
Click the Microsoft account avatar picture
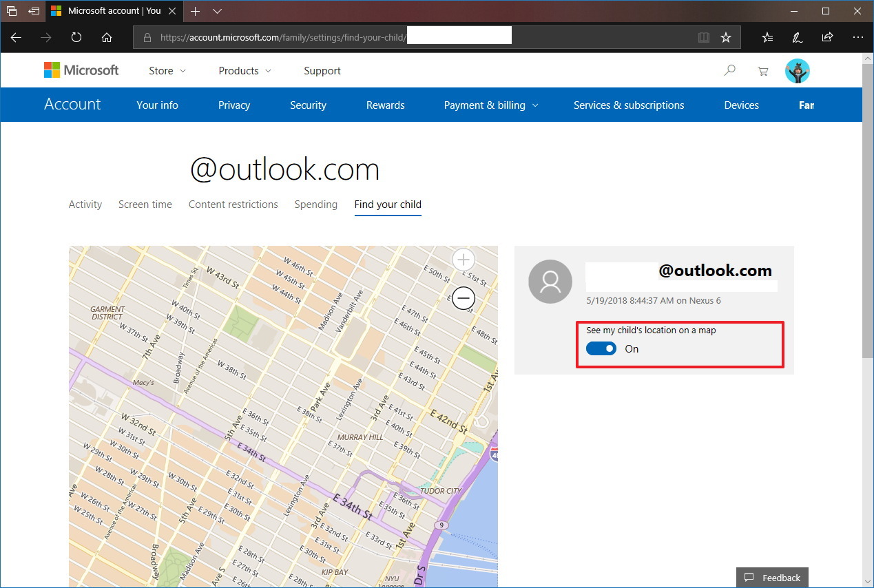[797, 70]
